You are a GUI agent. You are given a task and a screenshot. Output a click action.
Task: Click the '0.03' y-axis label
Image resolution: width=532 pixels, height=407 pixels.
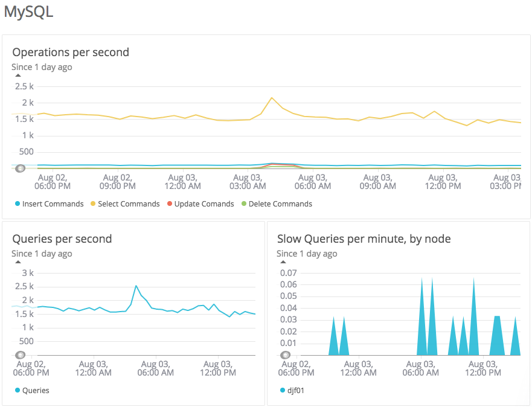[x=289, y=320]
